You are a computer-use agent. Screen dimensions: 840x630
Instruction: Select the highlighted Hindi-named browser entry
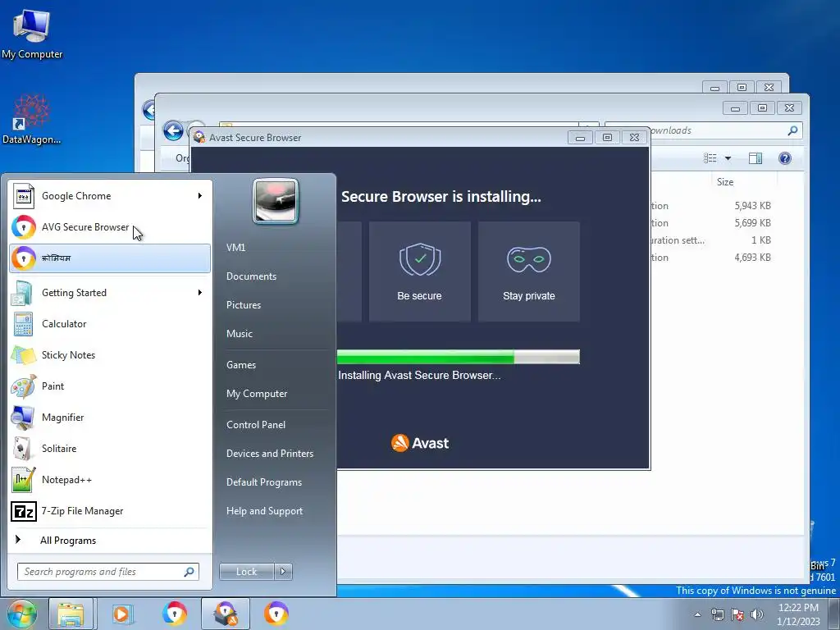pyautogui.click(x=110, y=258)
